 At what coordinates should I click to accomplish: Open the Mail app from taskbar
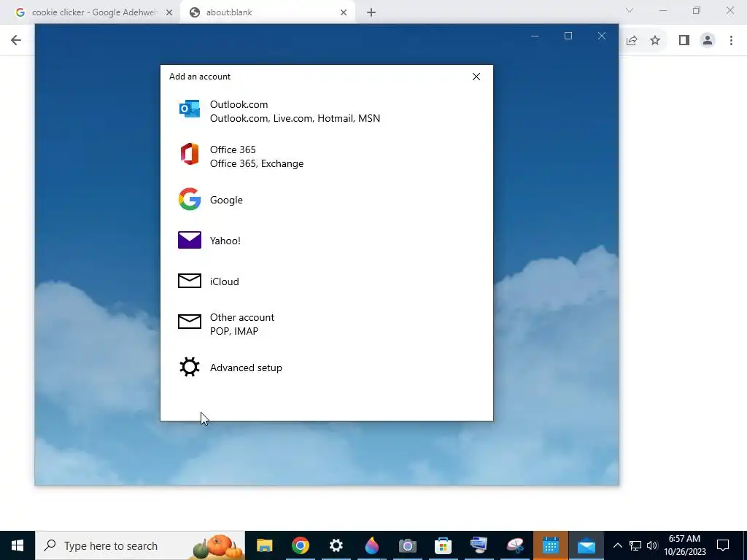coord(587,545)
